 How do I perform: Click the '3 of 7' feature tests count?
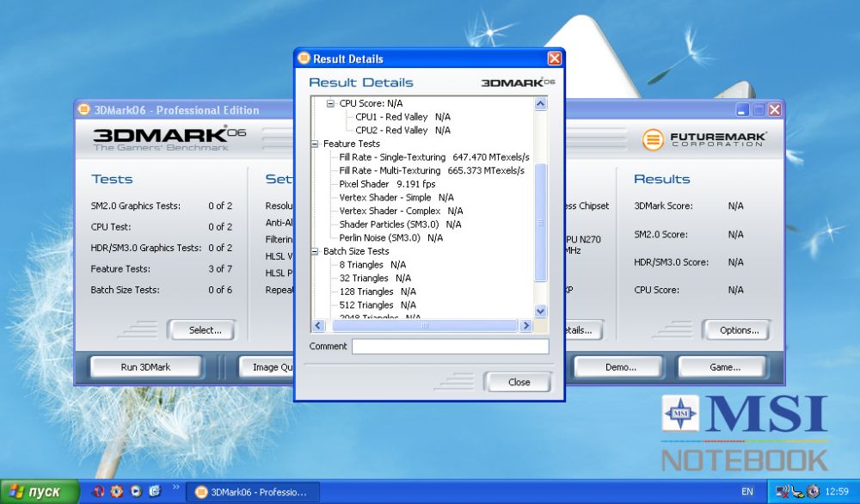[x=220, y=268]
